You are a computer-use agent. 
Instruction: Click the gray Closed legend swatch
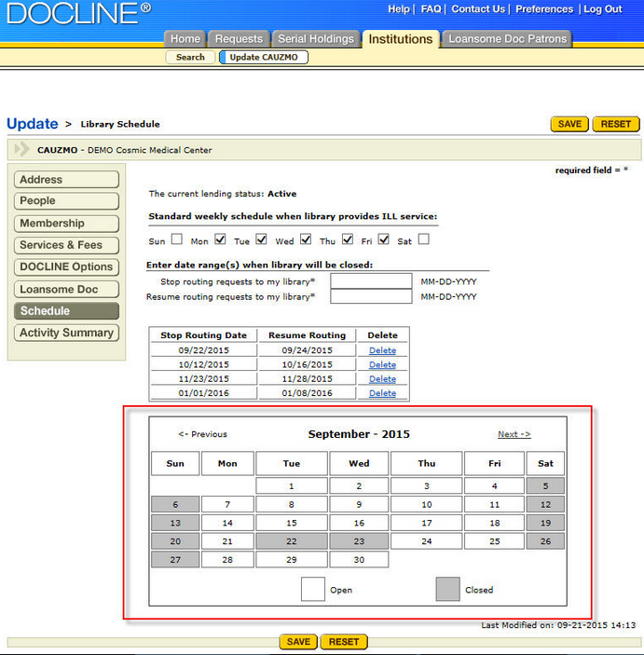(447, 589)
